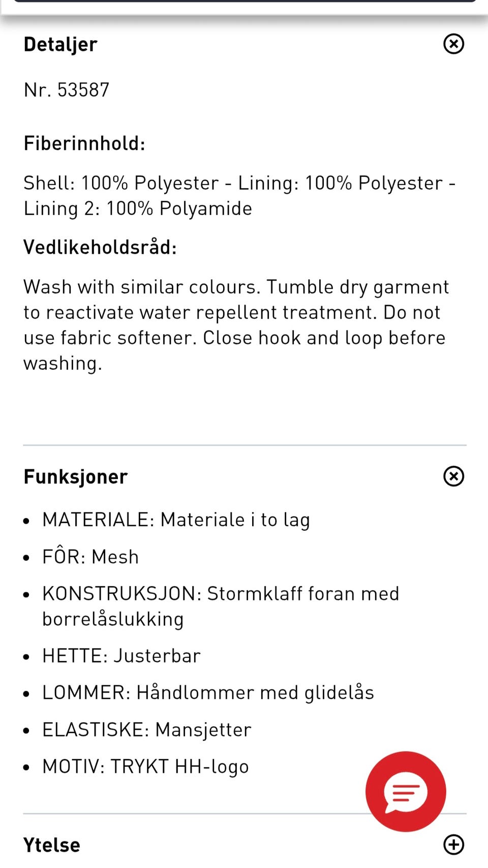Tap the Funksjoner section heading

tap(75, 477)
